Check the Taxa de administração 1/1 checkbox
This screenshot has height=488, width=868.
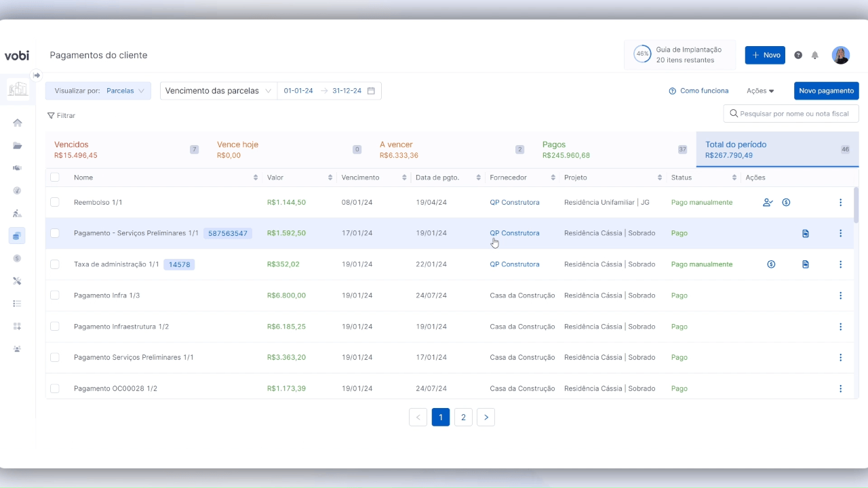pyautogui.click(x=55, y=264)
